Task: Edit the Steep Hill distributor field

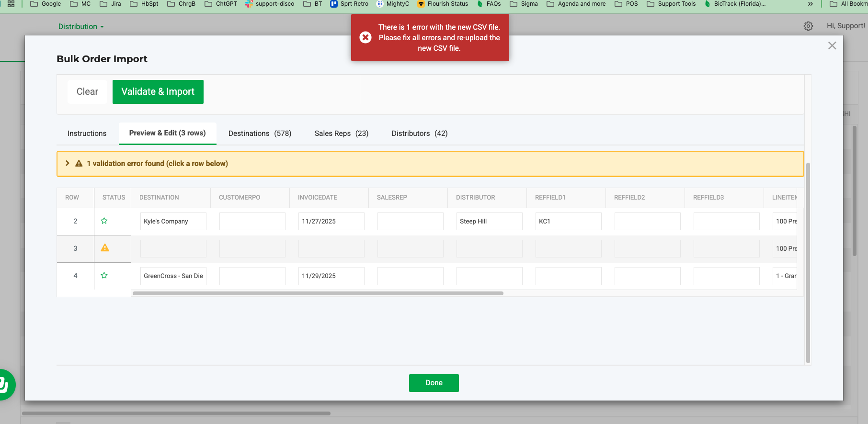Action: [x=490, y=221]
